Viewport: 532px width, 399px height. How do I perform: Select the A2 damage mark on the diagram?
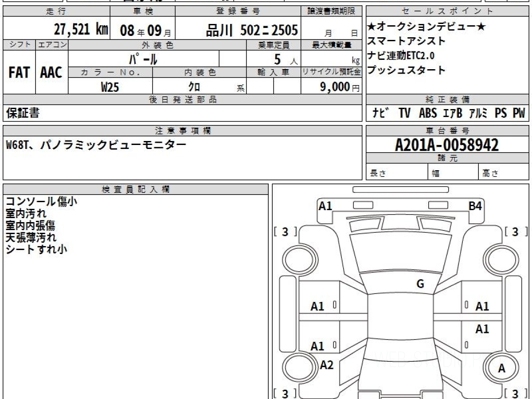[x=327, y=365]
